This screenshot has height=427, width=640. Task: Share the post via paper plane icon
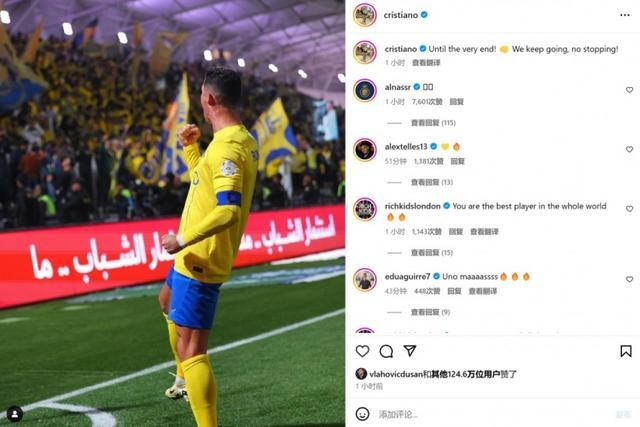410,351
